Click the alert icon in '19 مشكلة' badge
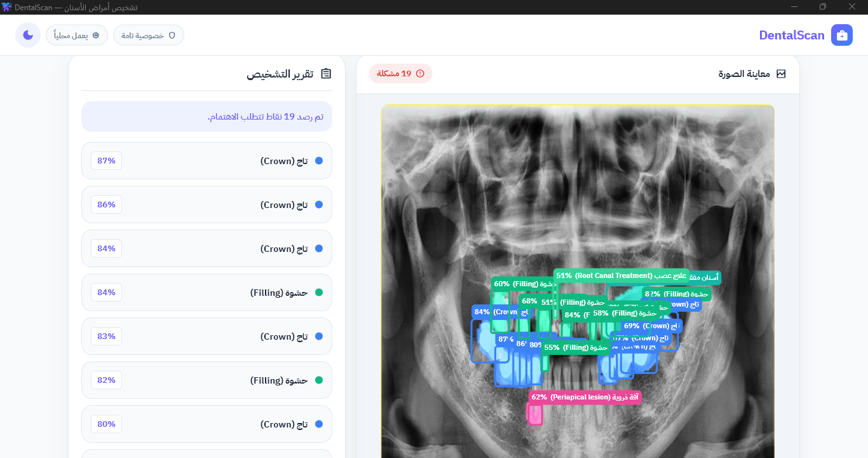The height and width of the screenshot is (458, 868). tap(420, 74)
